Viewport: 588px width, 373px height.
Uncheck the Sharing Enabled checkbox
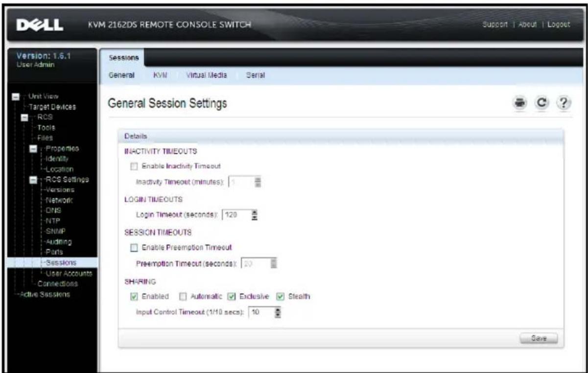coord(134,296)
